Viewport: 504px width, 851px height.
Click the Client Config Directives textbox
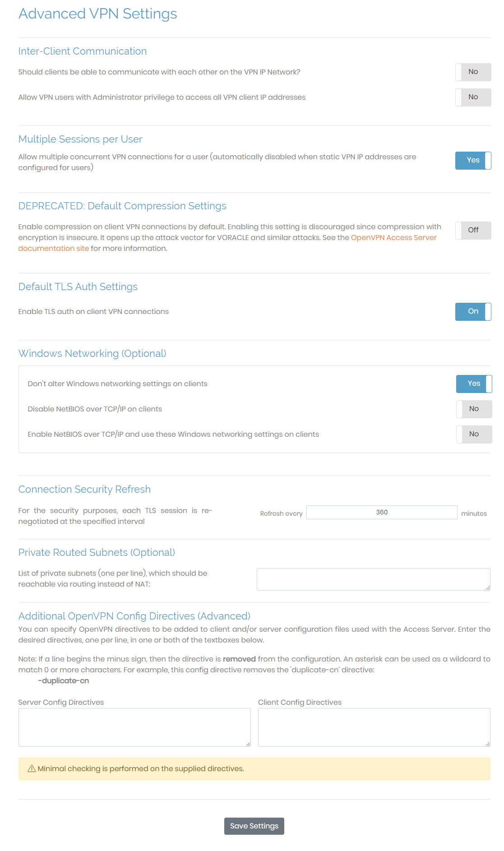374,727
